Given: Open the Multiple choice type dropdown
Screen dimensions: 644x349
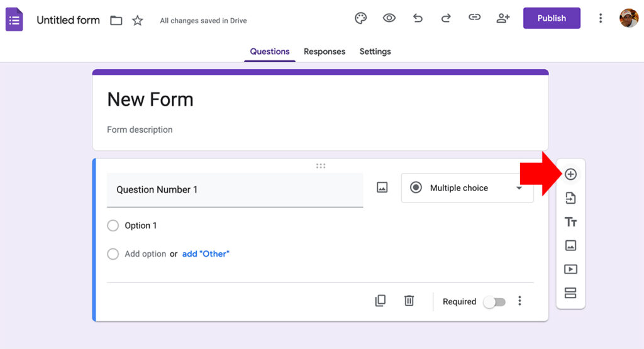Looking at the screenshot, I should pyautogui.click(x=467, y=187).
